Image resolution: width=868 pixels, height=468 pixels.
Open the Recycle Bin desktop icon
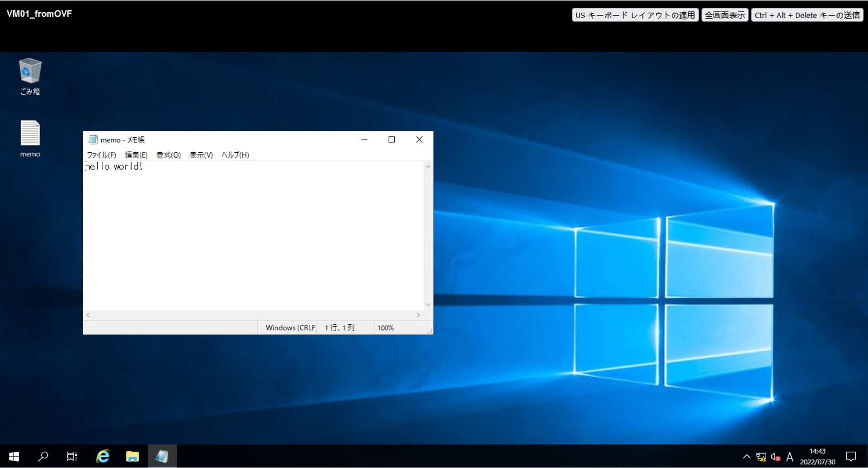click(30, 76)
